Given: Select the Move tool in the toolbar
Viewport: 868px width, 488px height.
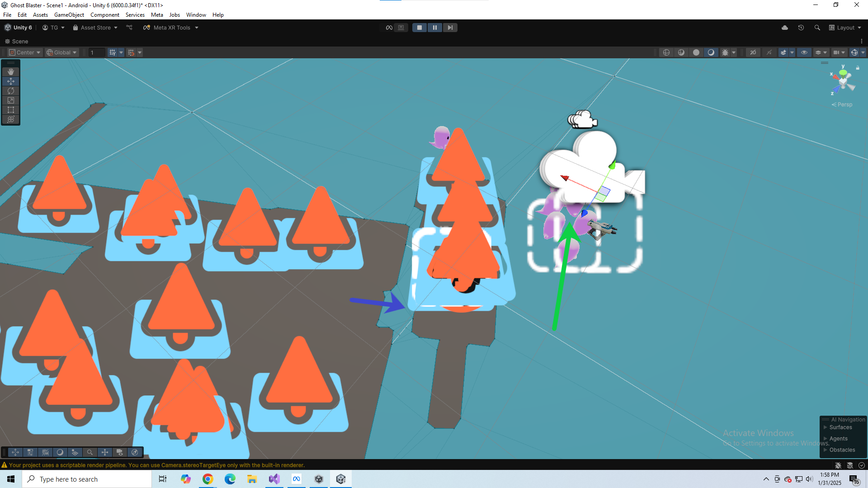Looking at the screenshot, I should tap(11, 81).
